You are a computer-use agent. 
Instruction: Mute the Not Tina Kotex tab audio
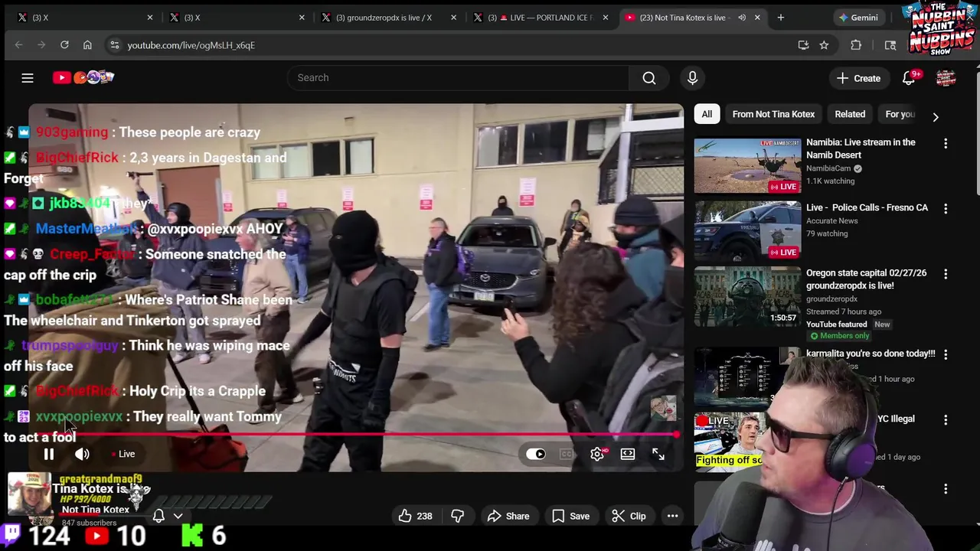(741, 18)
